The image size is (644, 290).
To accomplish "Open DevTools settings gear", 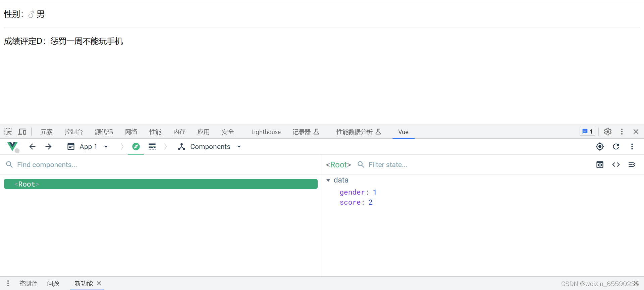I will 608,132.
